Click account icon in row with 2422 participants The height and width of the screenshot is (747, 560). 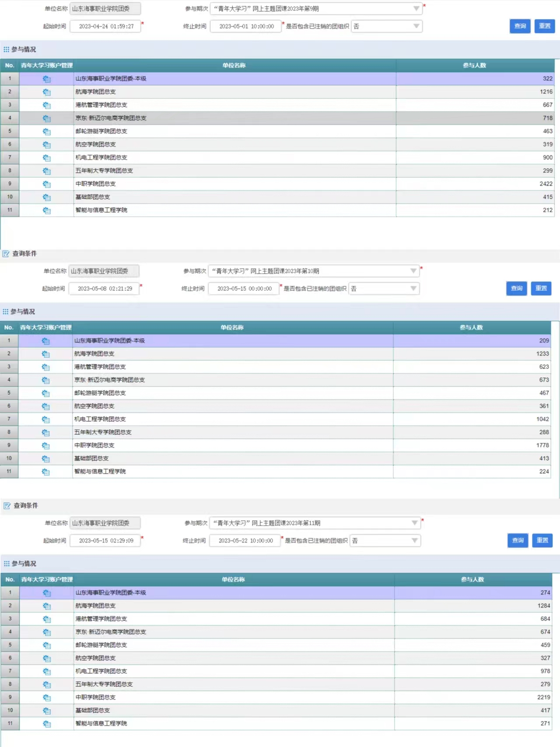coord(47,184)
